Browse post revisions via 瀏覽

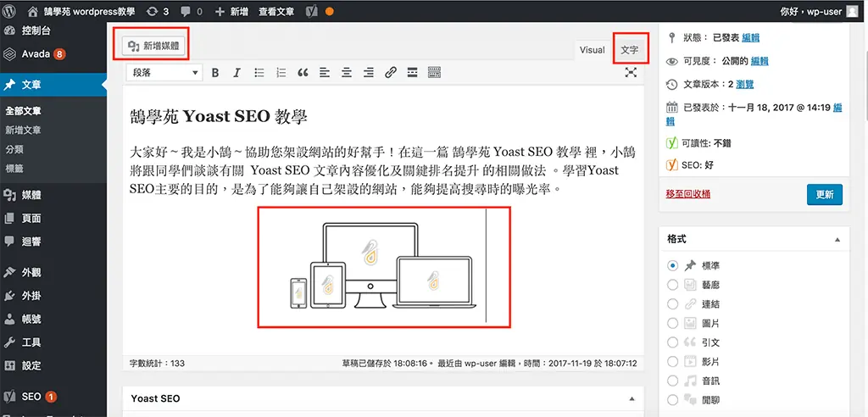(x=744, y=84)
